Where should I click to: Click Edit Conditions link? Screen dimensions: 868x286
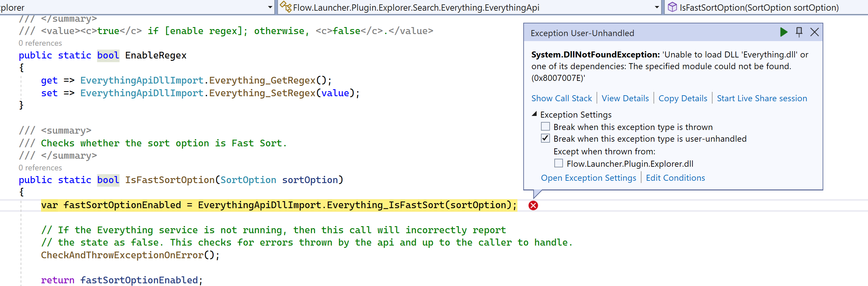(x=675, y=178)
